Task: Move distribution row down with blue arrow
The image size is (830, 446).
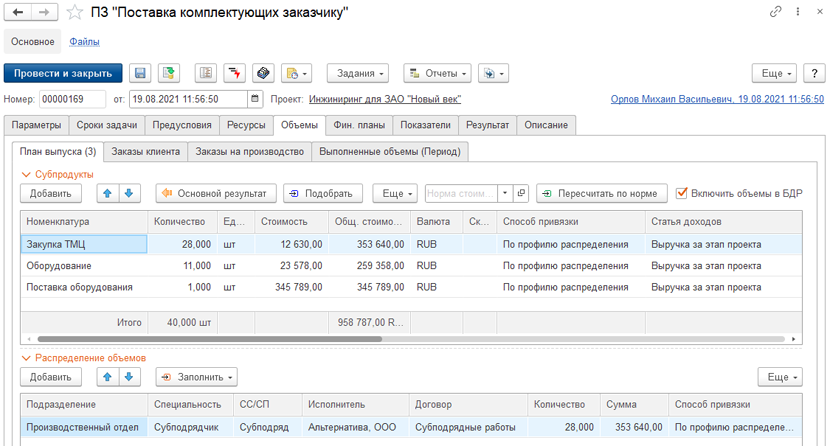Action: [129, 377]
